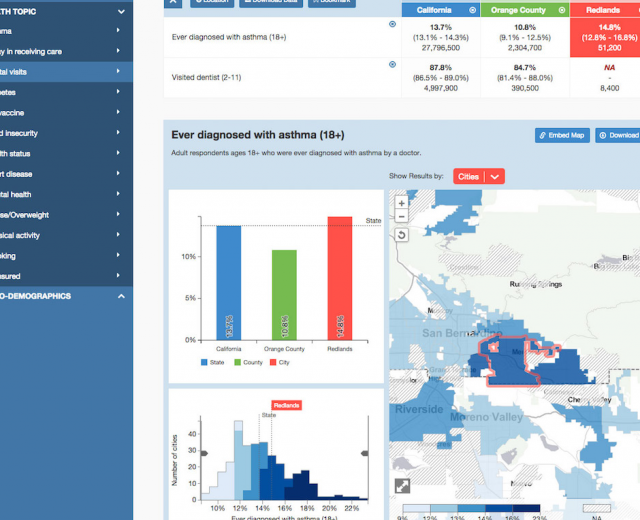Select the asthma row indicator icon

coord(392,24)
